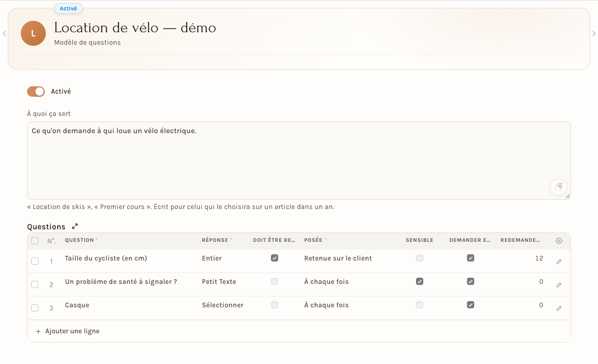
Task: Click the question text Casque
Action: [77, 305]
